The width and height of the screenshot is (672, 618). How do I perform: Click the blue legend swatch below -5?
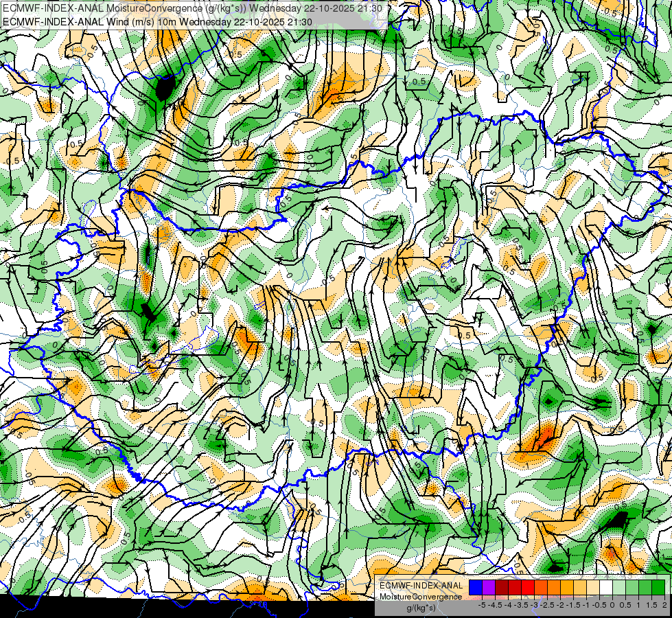pyautogui.click(x=476, y=587)
